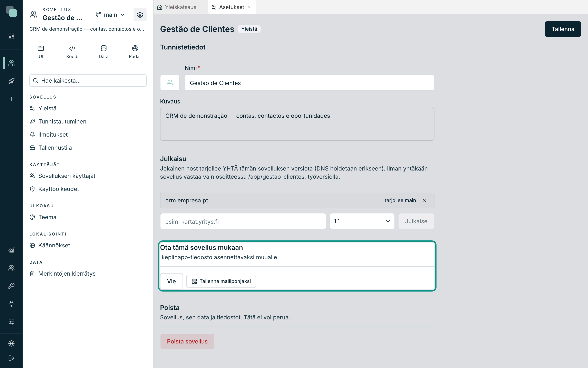The height and width of the screenshot is (368, 588).
Task: Click the host input esim. kartat.yritys.fi
Action: pos(243,221)
